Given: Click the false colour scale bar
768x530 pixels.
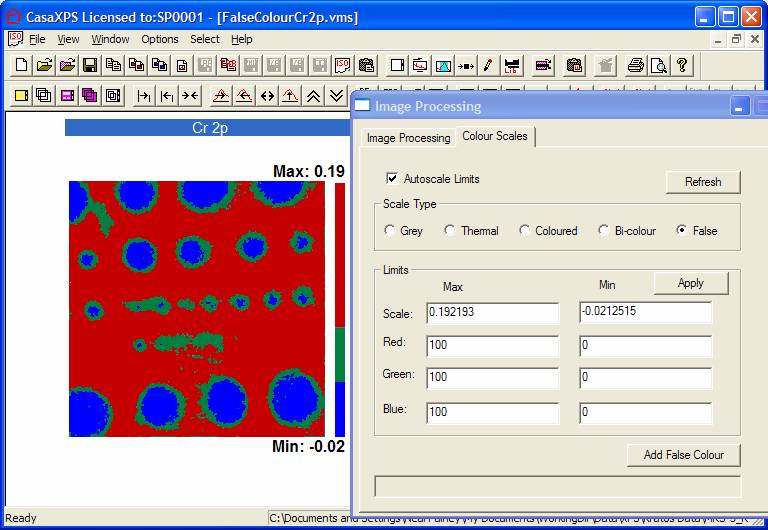Looking at the screenshot, I should (x=339, y=308).
